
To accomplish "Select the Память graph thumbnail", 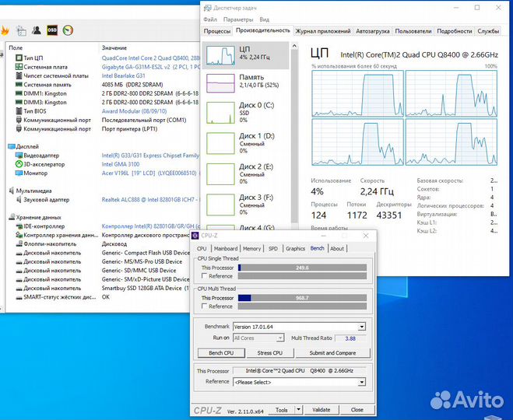I will pos(220,83).
